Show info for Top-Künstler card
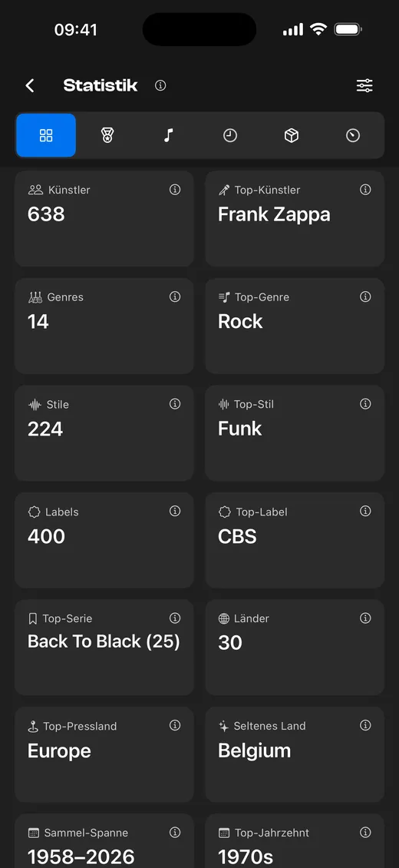399x868 pixels. click(365, 190)
